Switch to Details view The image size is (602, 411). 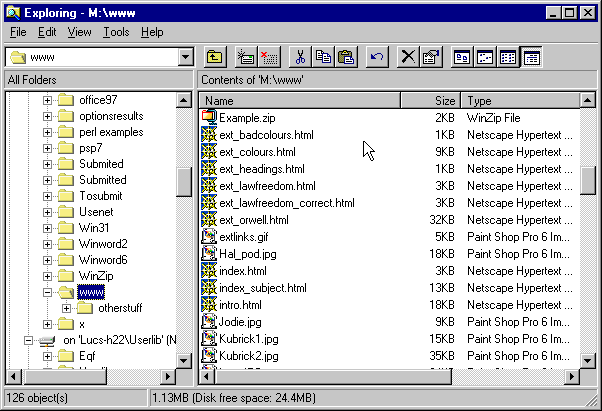pos(531,58)
